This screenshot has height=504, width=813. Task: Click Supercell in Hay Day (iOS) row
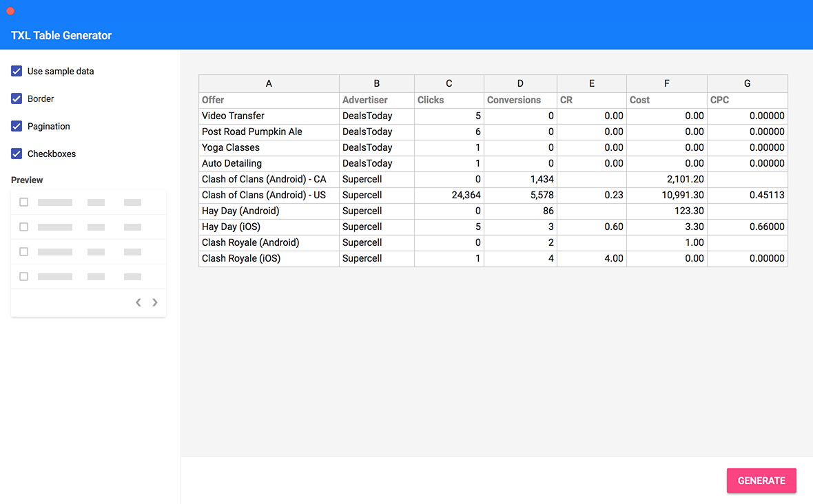pyautogui.click(x=376, y=227)
